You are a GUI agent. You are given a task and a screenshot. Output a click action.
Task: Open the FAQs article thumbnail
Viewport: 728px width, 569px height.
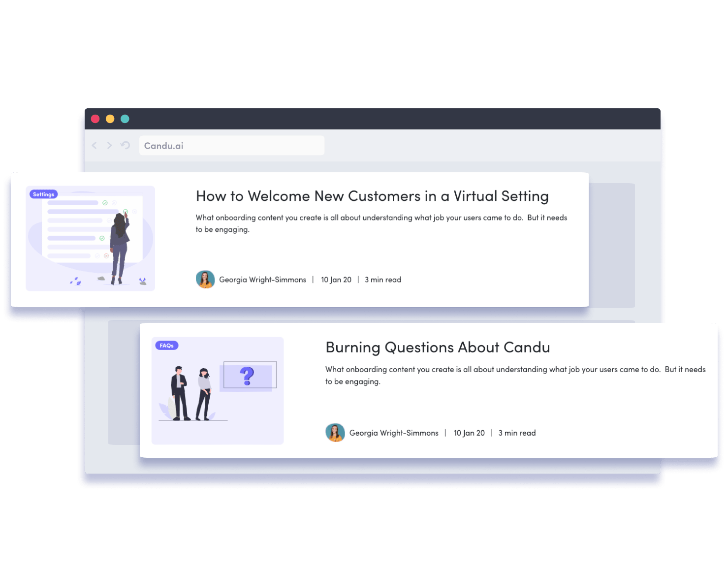point(218,391)
